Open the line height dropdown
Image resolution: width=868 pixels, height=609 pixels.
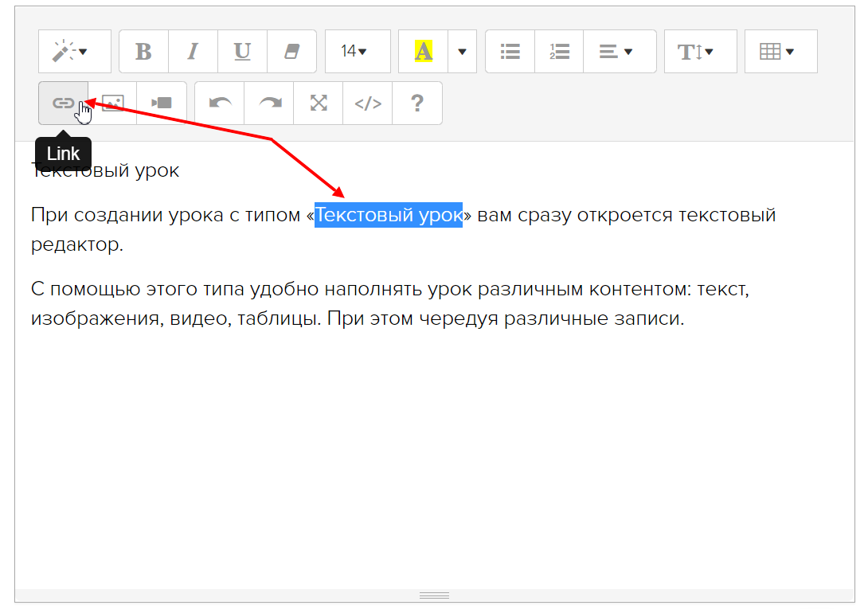coord(700,52)
